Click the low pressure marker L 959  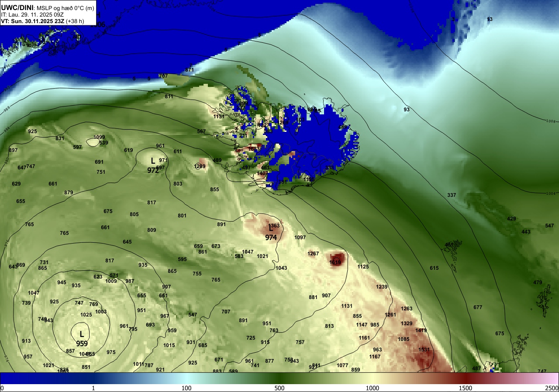[x=82, y=339]
